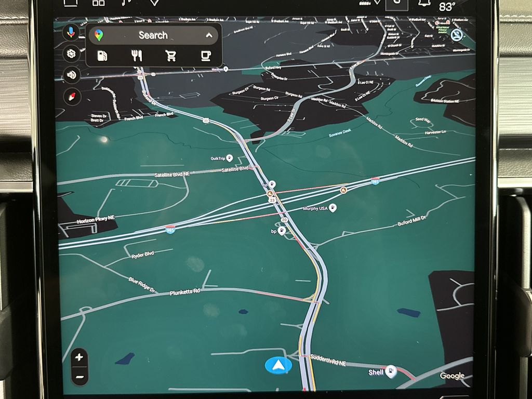This screenshot has width=532, height=399.
Task: Tap the round blue icon at map corner
Action: (457, 35)
